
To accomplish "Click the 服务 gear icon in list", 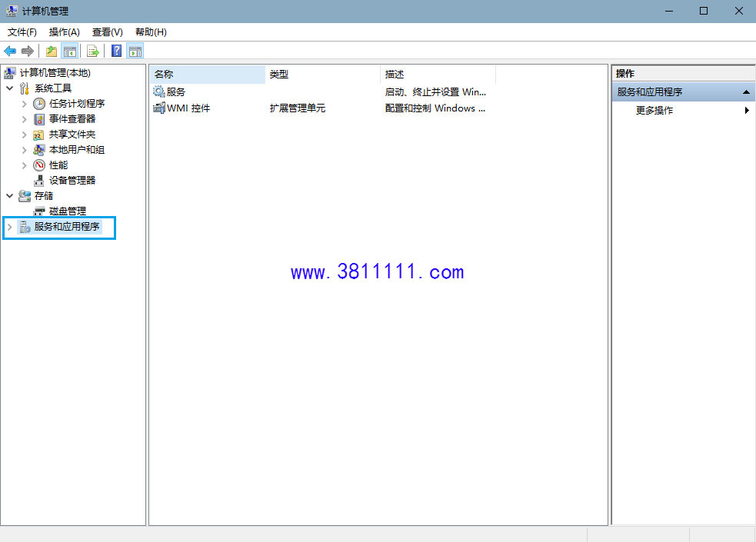I will tap(158, 91).
